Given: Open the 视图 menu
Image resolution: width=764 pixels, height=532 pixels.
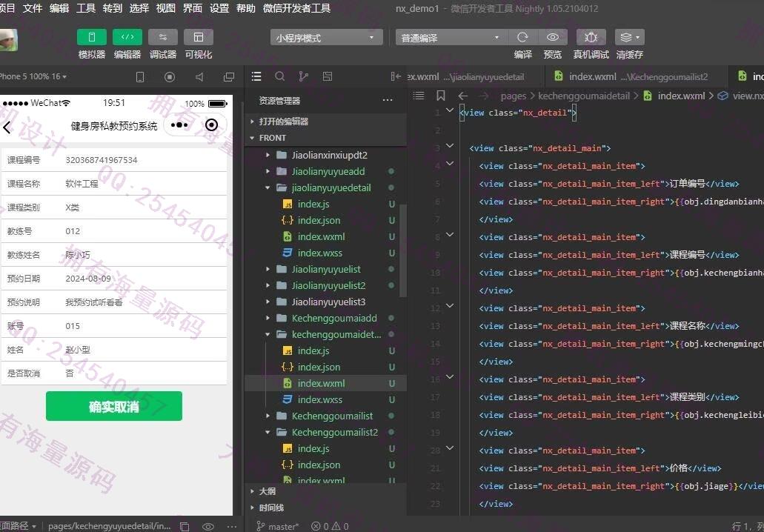Looking at the screenshot, I should (x=166, y=8).
